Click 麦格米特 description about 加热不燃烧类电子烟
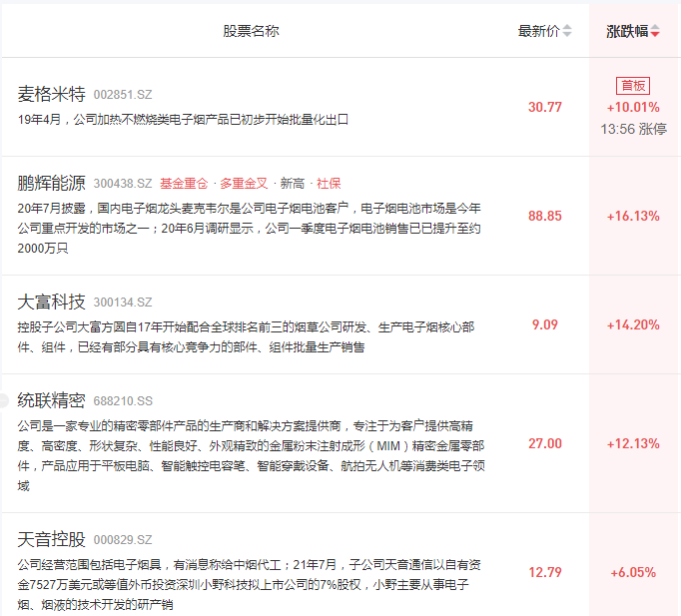This screenshot has height=616, width=681. 183,120
